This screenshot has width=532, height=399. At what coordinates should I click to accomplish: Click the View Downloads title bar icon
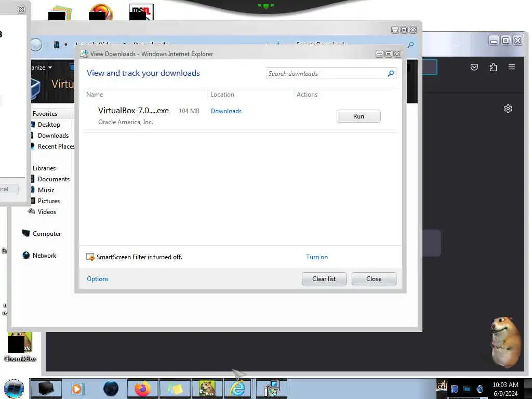coord(84,54)
